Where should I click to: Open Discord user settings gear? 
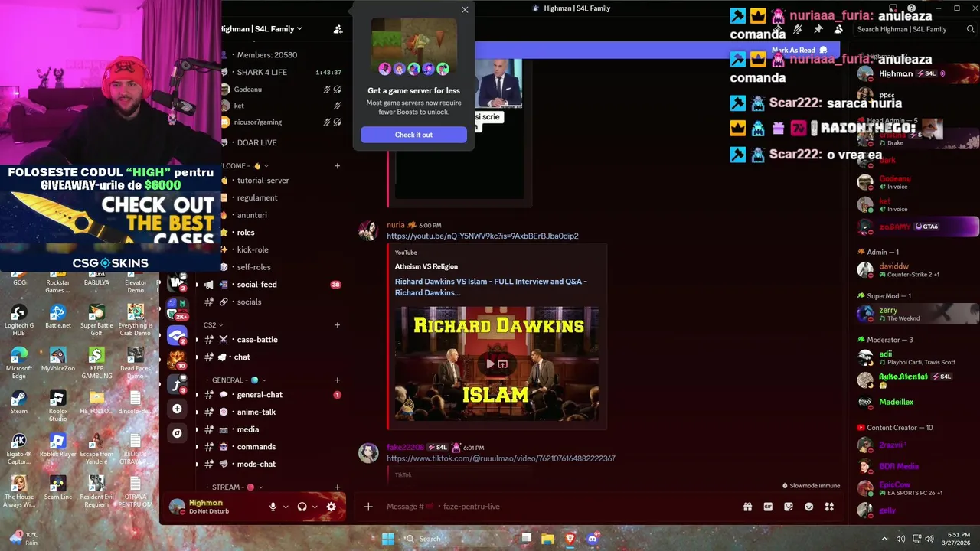[331, 507]
